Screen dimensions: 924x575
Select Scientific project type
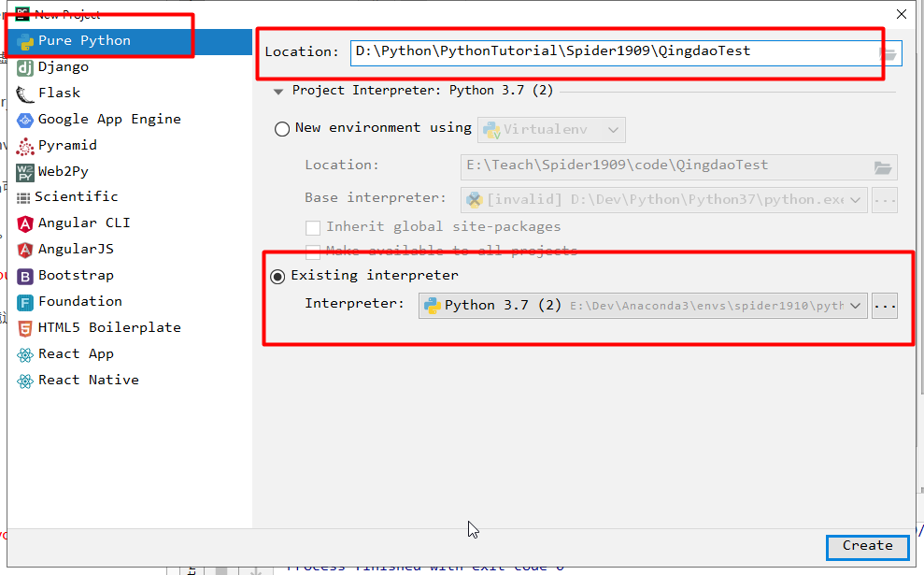tap(130, 197)
